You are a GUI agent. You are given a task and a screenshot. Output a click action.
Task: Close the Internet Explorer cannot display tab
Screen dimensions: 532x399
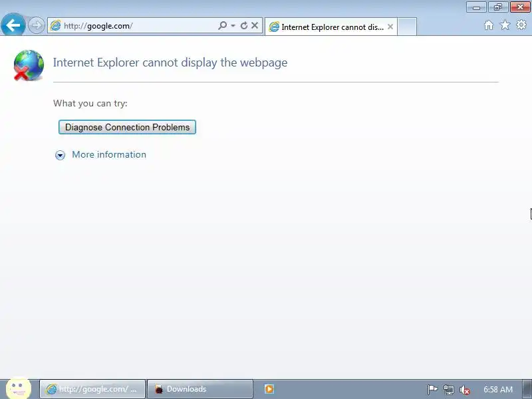(x=390, y=27)
